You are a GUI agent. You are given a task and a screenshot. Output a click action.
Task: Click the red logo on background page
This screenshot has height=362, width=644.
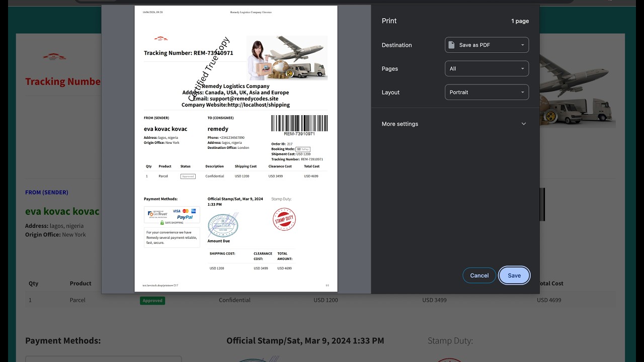[x=54, y=57]
